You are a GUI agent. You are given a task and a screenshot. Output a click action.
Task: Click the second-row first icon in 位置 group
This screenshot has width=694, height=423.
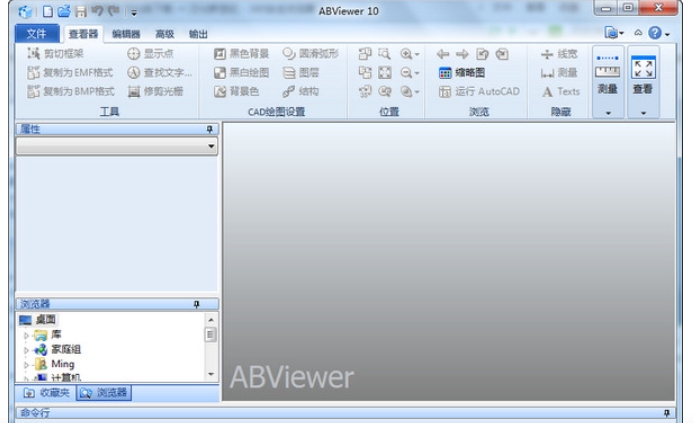coord(365,73)
